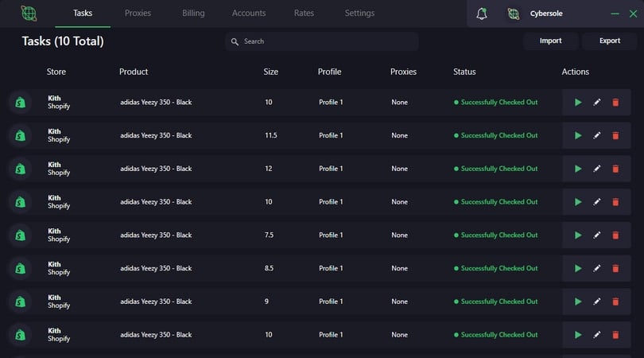Click the globe avatar beside Cybersole name

(513, 14)
